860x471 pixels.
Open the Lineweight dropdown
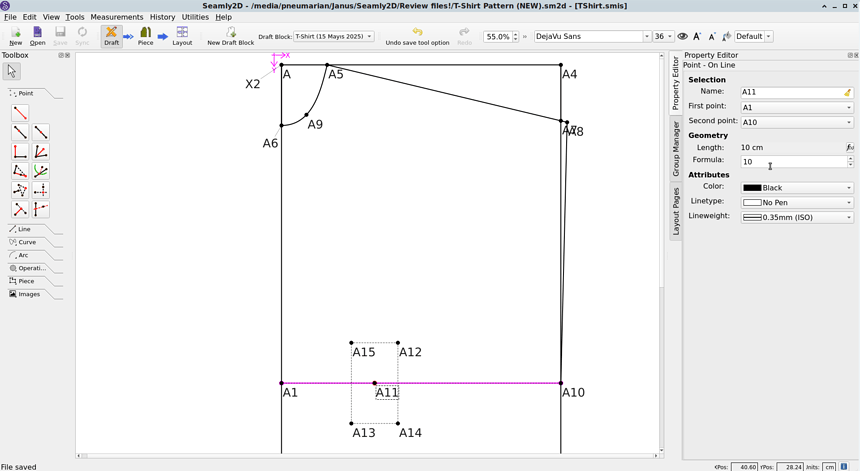(797, 217)
